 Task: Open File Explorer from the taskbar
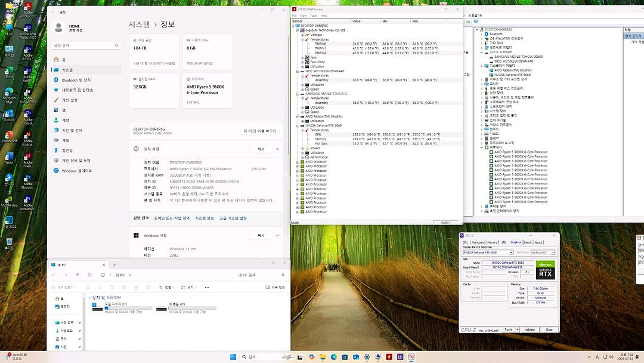[x=323, y=357]
